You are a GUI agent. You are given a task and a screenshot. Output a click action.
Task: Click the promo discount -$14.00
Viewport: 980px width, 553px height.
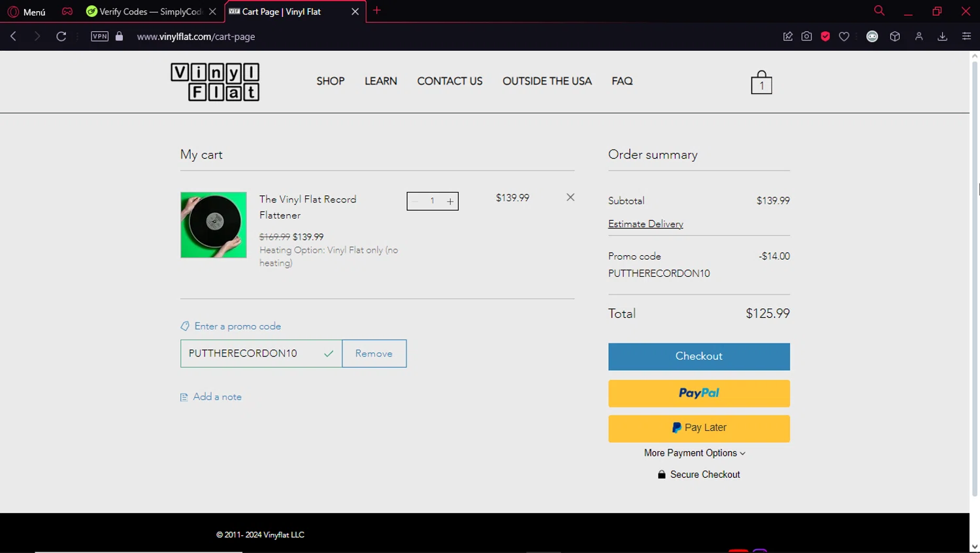click(774, 256)
